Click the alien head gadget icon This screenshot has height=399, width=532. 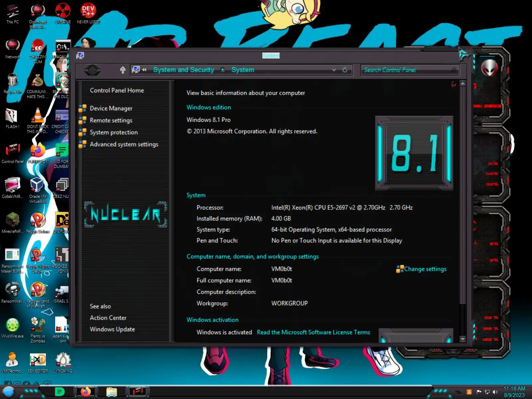pos(489,67)
